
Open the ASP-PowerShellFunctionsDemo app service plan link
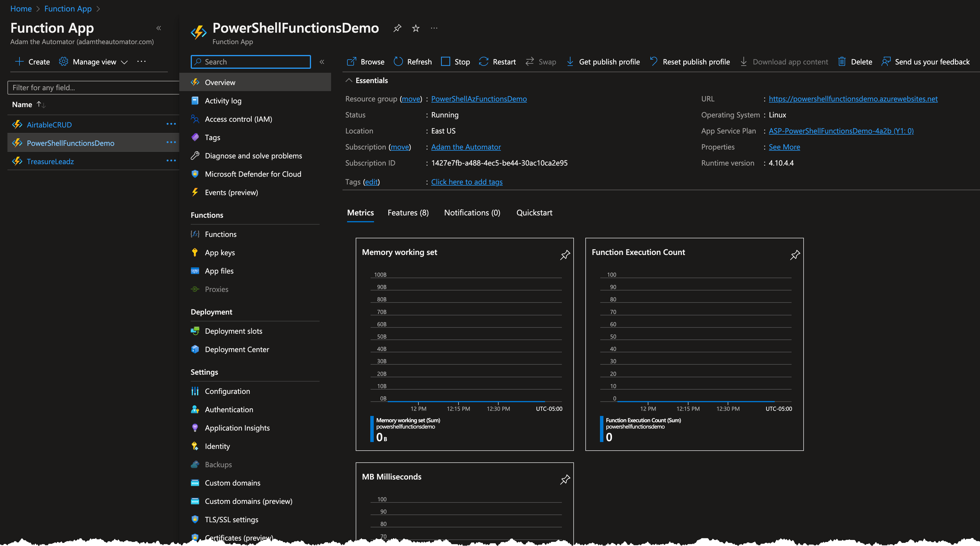coord(841,130)
